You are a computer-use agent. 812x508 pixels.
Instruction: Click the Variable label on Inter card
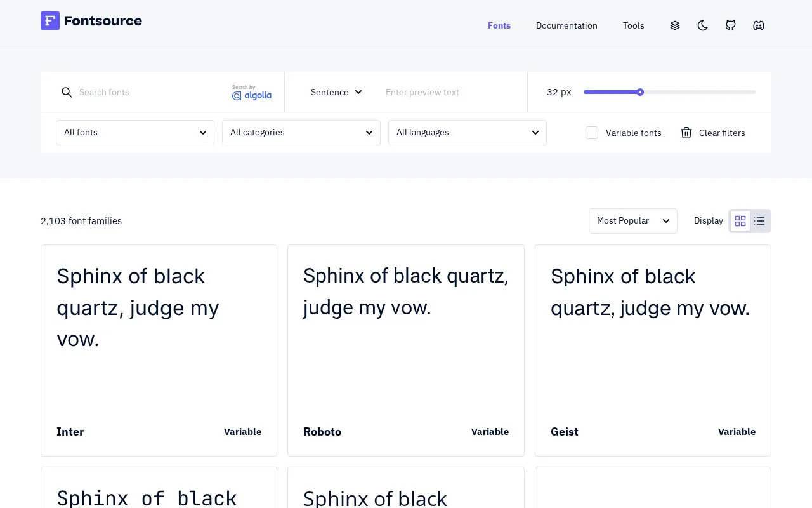click(x=242, y=432)
